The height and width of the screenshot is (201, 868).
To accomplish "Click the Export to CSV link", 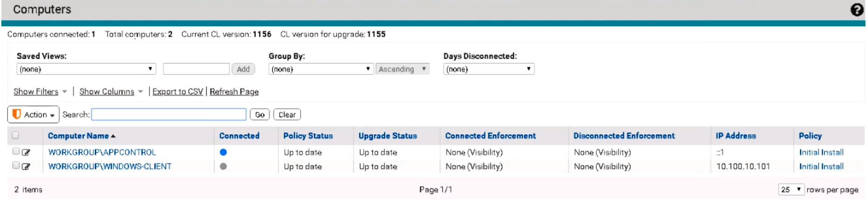I will click(178, 91).
